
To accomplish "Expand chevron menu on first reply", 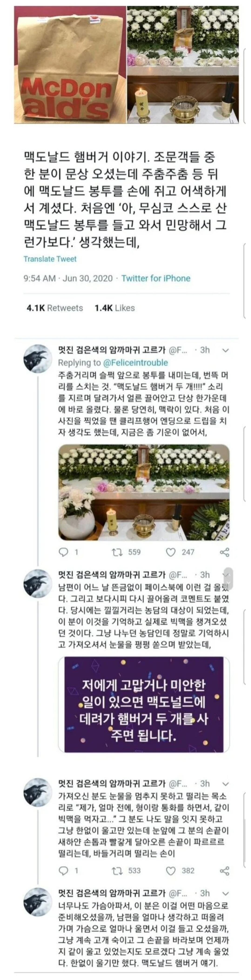I will click(225, 350).
